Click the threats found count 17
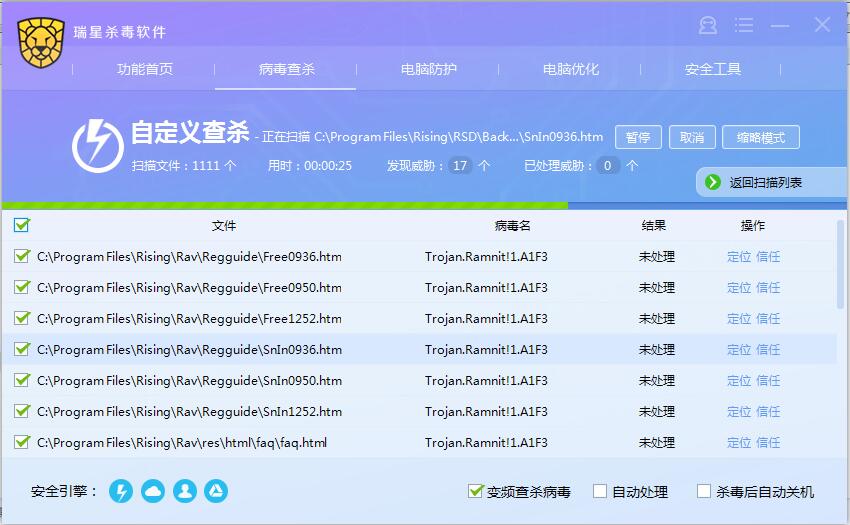This screenshot has width=850, height=525. click(x=460, y=165)
